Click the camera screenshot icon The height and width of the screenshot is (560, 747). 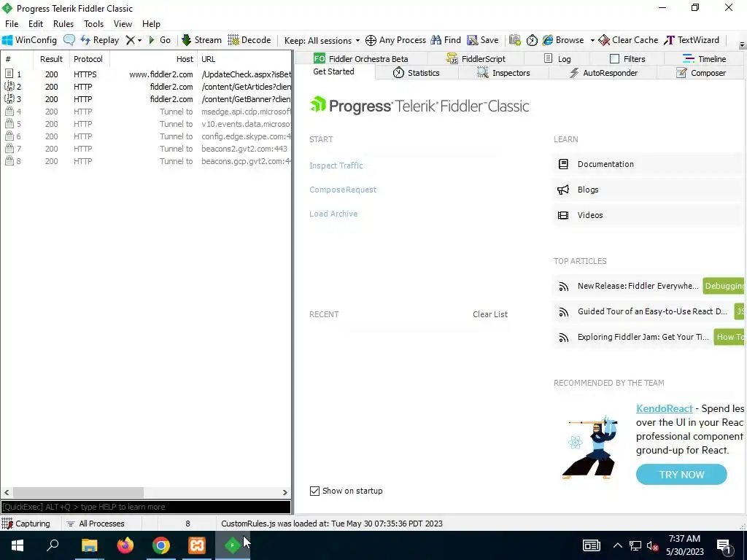pos(514,40)
